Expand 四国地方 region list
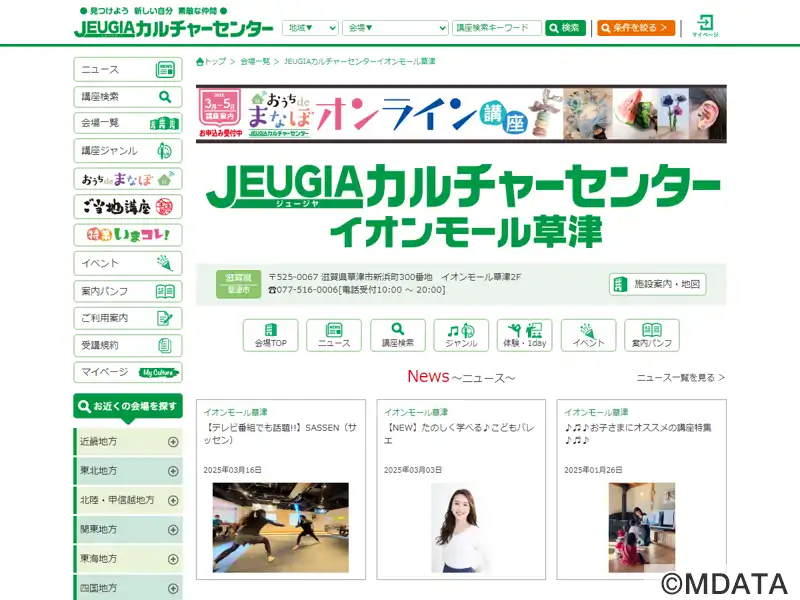The image size is (800, 600). 128,588
